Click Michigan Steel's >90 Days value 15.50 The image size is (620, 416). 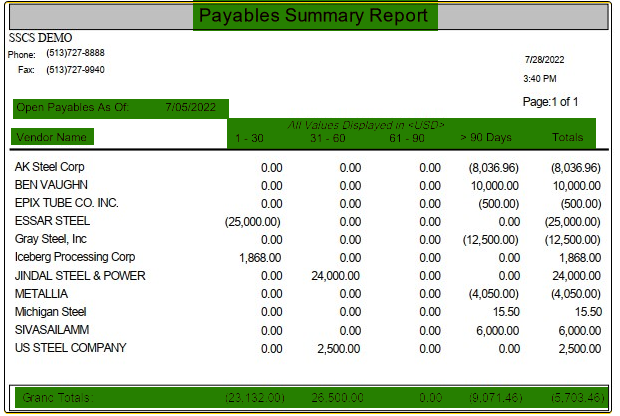click(506, 312)
